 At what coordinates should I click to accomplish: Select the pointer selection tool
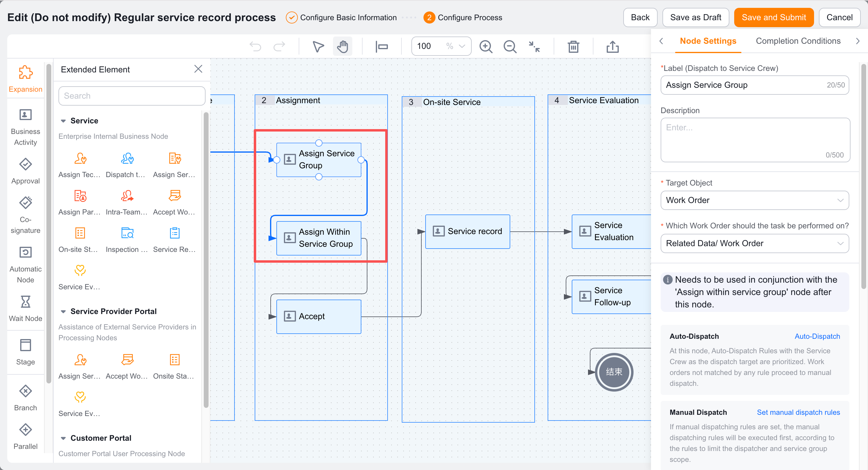coord(318,46)
